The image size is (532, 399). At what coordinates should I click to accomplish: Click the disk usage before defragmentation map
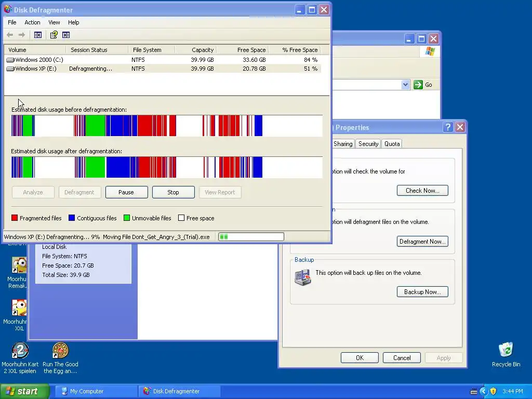pyautogui.click(x=167, y=126)
